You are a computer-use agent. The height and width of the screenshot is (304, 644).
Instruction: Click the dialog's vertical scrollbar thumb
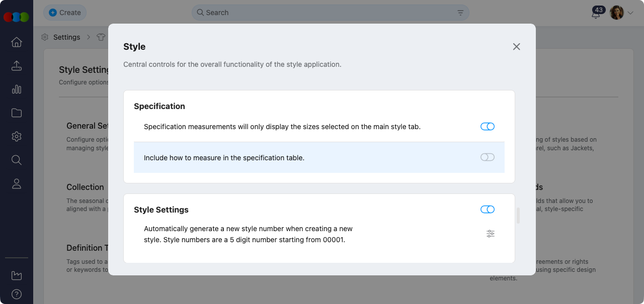tap(518, 216)
